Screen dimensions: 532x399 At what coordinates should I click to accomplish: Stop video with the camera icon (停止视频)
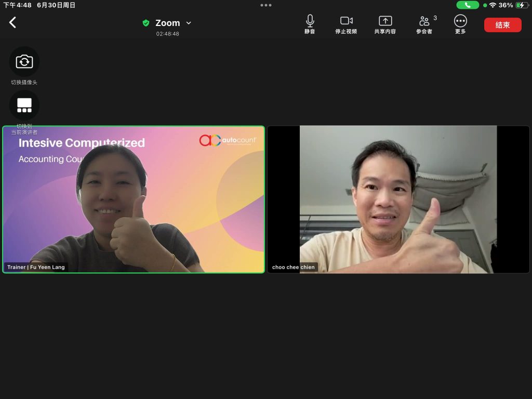[x=346, y=24]
